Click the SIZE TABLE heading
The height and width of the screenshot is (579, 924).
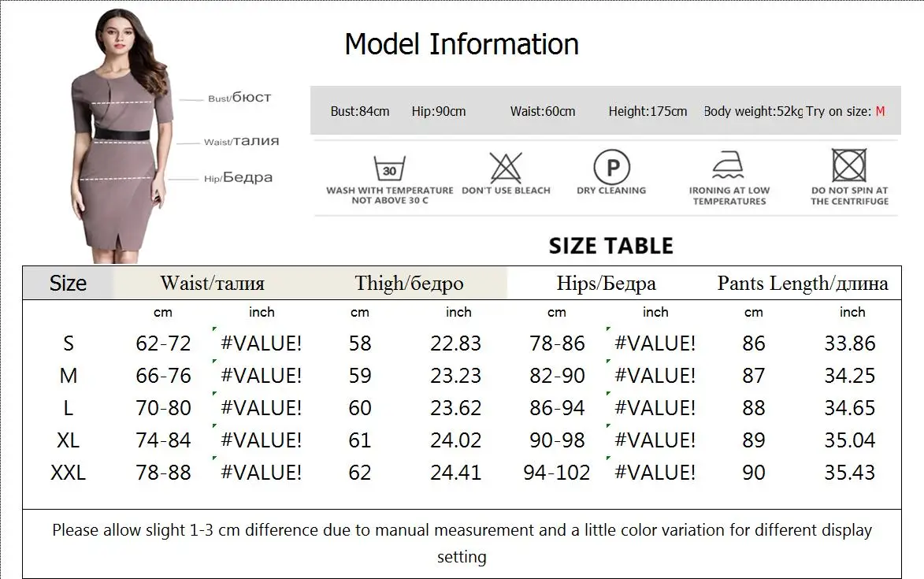tap(611, 246)
